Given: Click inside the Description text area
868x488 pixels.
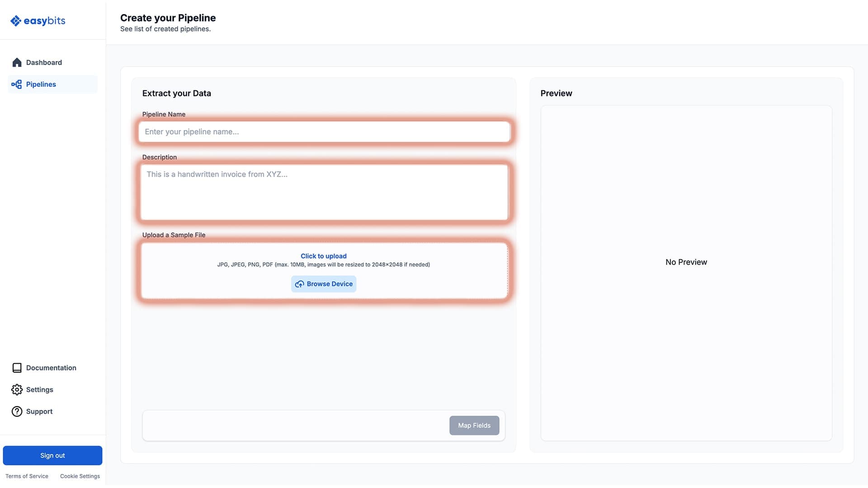Looking at the screenshot, I should pos(324,192).
